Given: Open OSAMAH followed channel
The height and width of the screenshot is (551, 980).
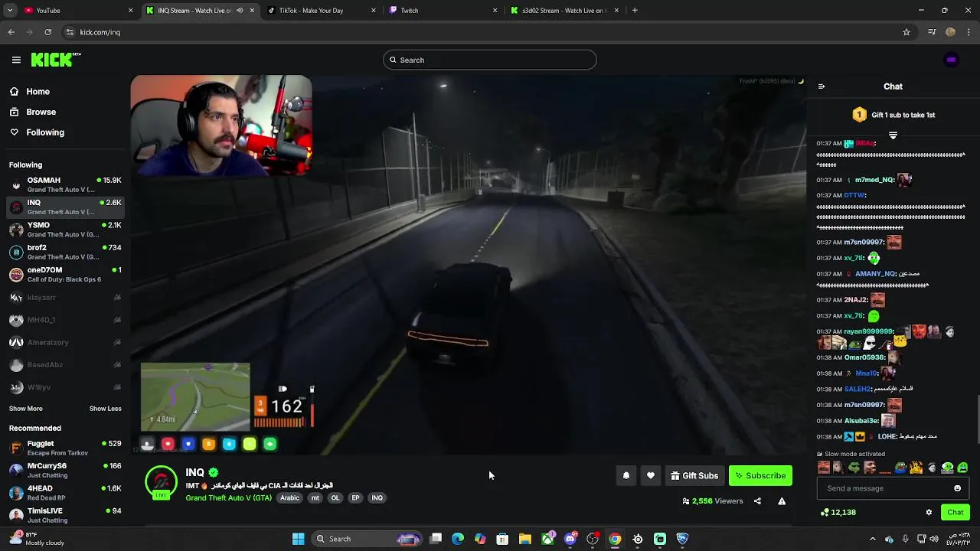Looking at the screenshot, I should [64, 184].
